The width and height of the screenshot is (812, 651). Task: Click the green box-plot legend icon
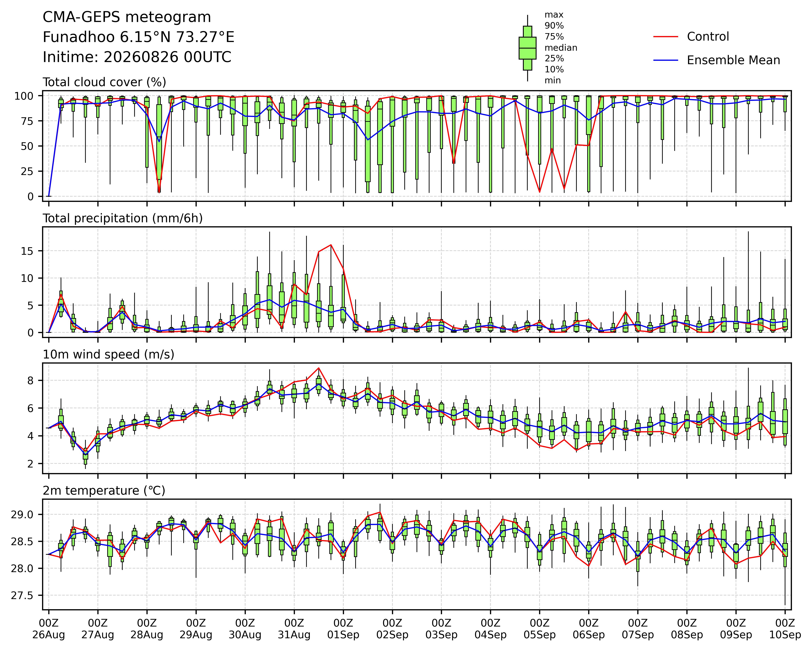coord(527,48)
